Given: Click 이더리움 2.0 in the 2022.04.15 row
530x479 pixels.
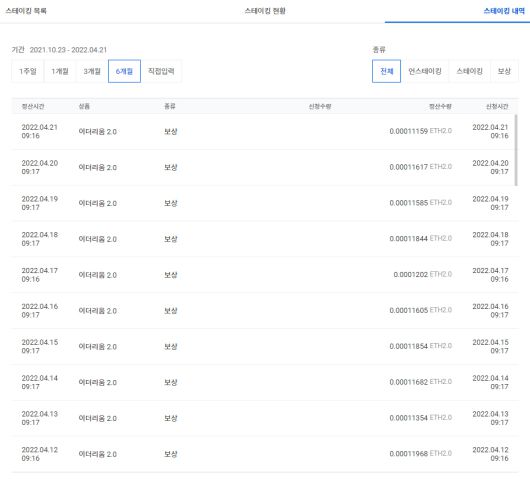Looking at the screenshot, I should 98,346.
